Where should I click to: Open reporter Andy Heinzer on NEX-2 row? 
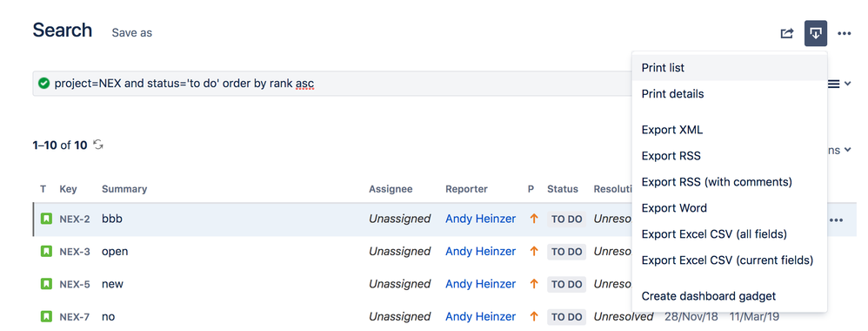[x=480, y=219]
